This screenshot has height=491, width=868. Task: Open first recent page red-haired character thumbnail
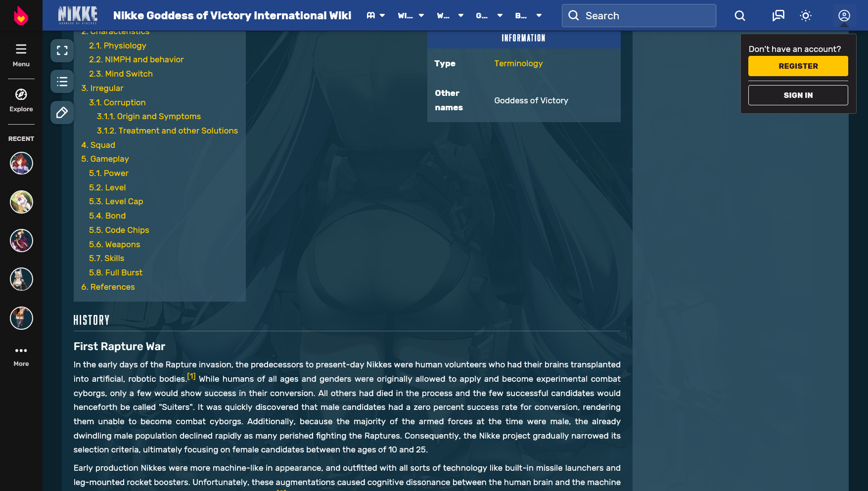click(x=21, y=163)
